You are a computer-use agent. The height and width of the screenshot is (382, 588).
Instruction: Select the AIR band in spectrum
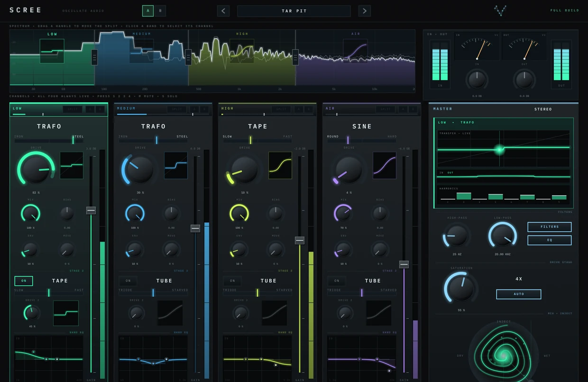[356, 34]
